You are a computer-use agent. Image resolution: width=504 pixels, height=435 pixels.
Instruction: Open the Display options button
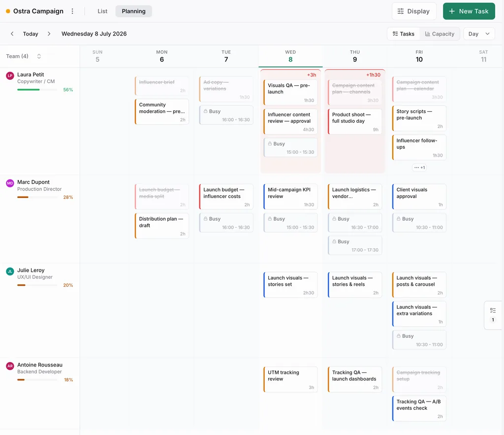[414, 11]
